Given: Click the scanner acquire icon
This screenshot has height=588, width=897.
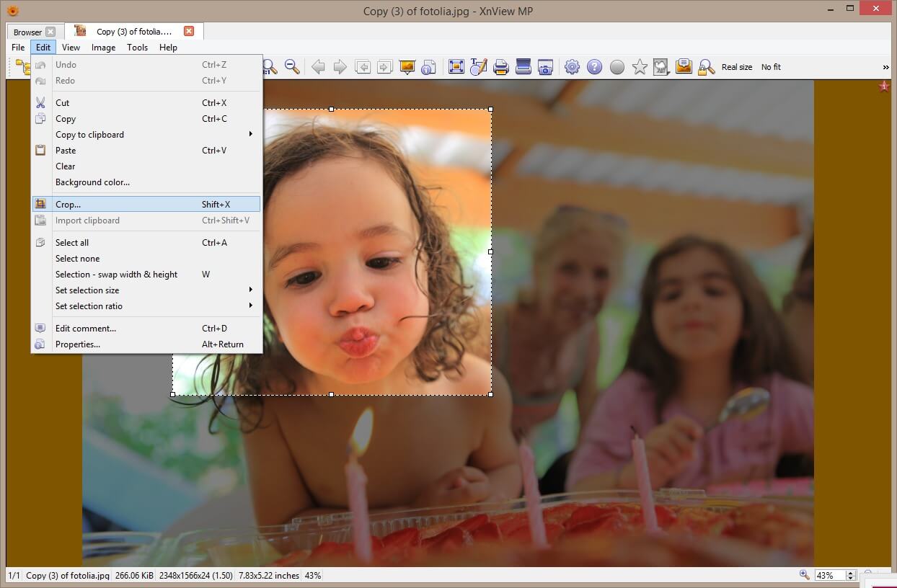Looking at the screenshot, I should click(523, 67).
